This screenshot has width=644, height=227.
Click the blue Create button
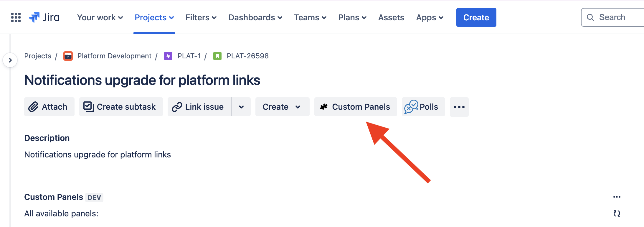[476, 18]
